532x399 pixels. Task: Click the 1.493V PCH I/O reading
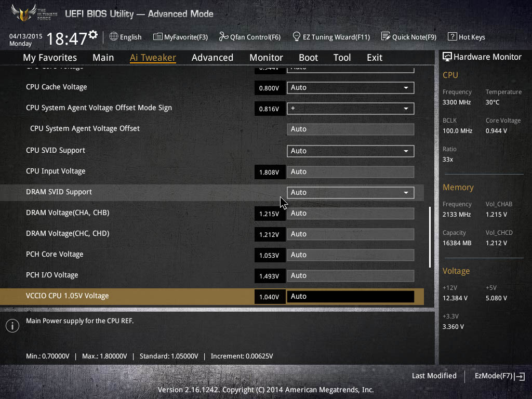pos(270,276)
